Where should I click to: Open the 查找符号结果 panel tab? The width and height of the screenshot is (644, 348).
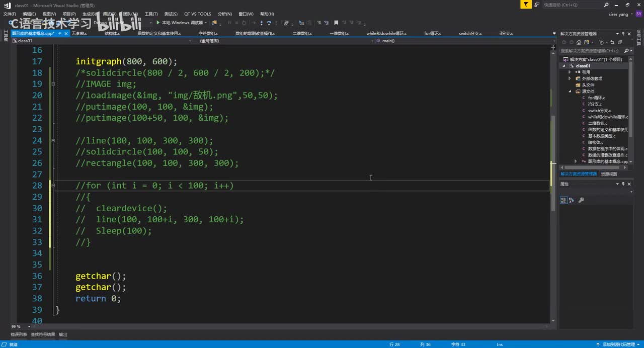(x=43, y=334)
